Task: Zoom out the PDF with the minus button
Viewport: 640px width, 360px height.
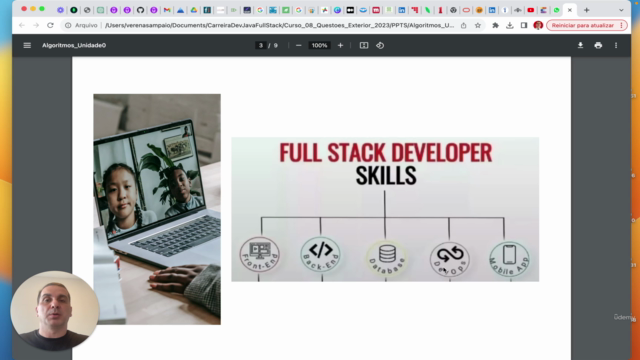Action: coord(298,45)
